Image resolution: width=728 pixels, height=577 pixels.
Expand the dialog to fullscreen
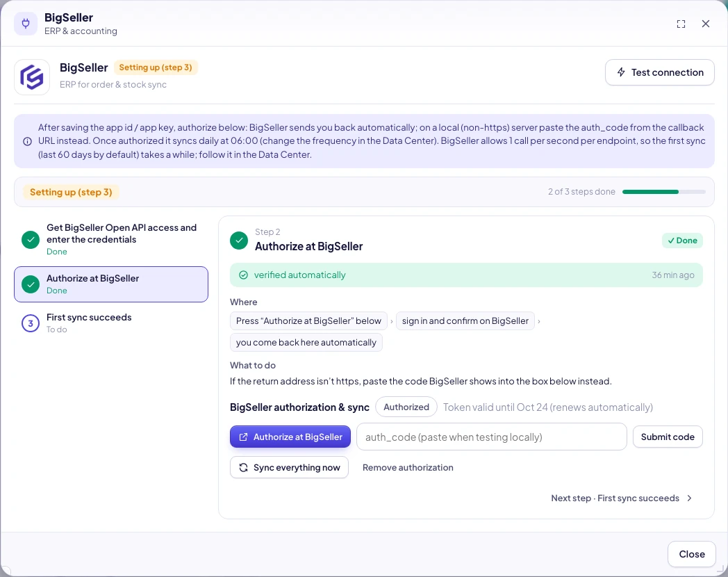coord(681,24)
